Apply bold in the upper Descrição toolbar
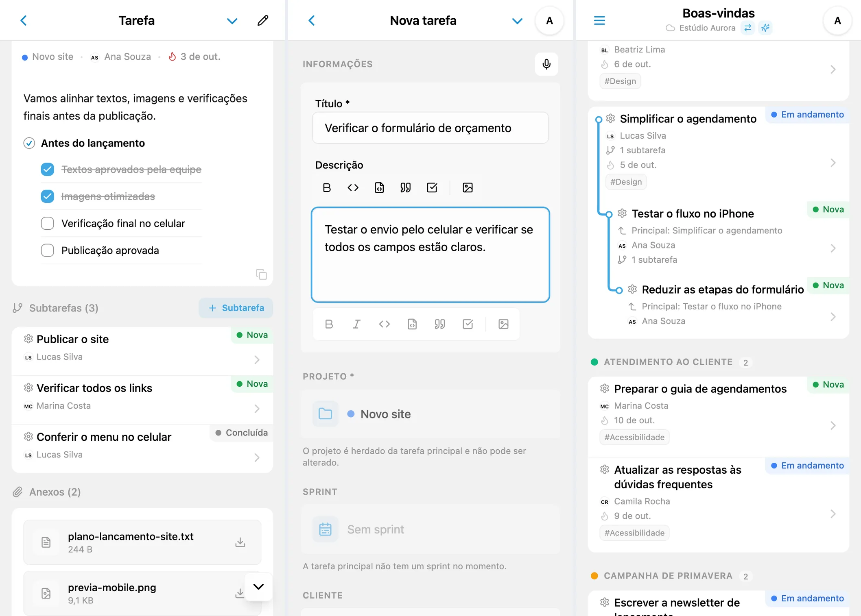 click(327, 187)
